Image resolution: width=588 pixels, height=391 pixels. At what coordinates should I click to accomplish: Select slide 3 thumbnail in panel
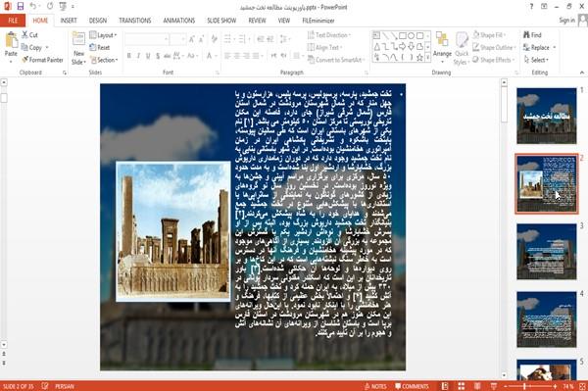pos(547,252)
